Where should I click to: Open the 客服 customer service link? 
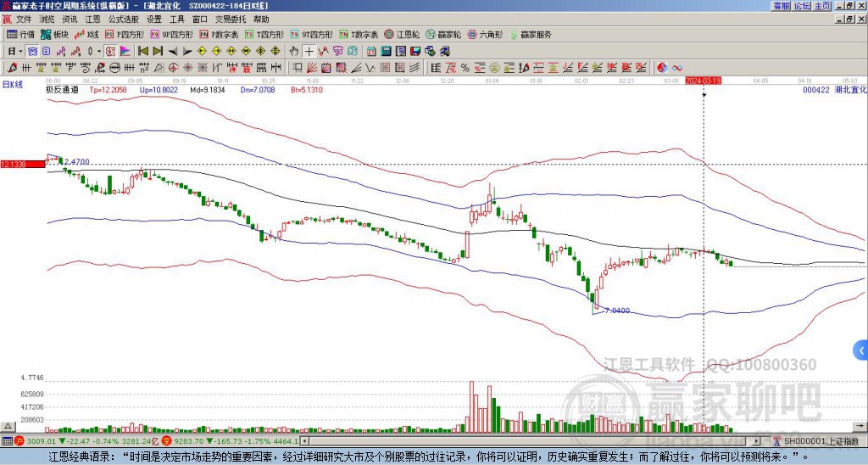coord(781,6)
